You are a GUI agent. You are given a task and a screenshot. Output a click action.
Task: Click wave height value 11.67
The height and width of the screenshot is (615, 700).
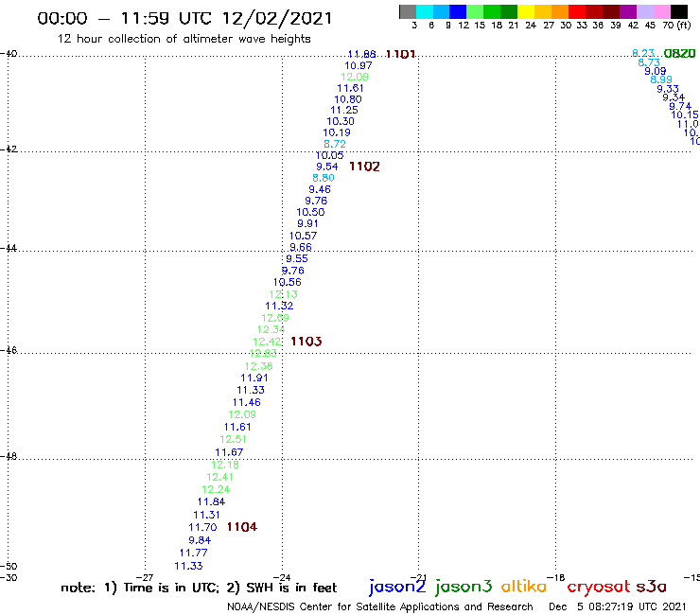tap(229, 452)
